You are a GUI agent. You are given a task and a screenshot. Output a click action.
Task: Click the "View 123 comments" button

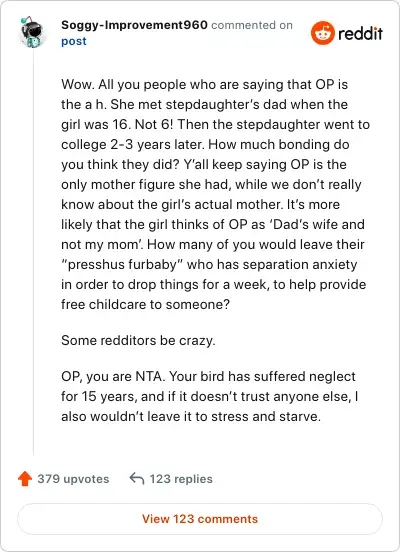(200, 519)
